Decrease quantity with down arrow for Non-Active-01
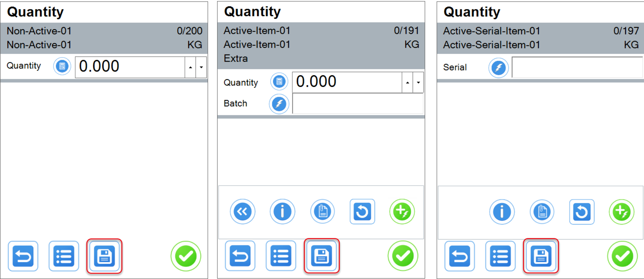Image resolution: width=644 pixels, height=279 pixels. [201, 67]
